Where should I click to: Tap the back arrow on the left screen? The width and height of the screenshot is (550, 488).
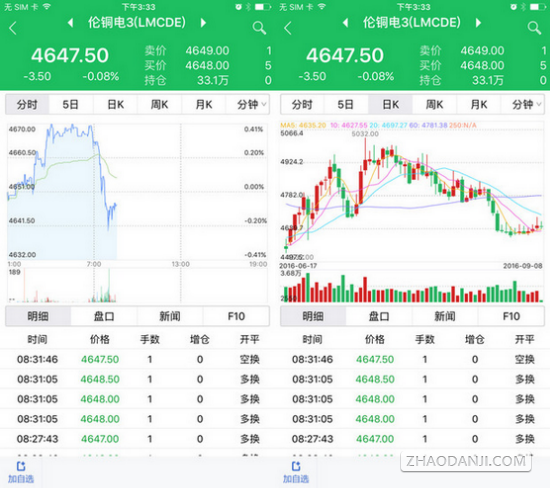[13, 28]
